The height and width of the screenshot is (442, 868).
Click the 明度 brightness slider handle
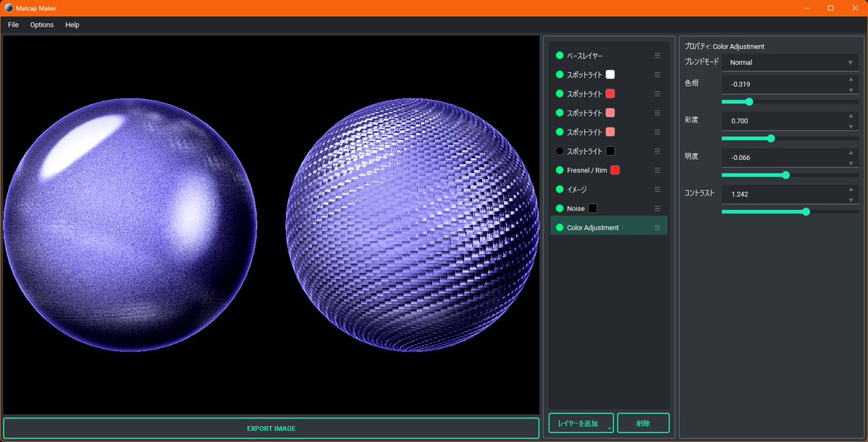(786, 175)
